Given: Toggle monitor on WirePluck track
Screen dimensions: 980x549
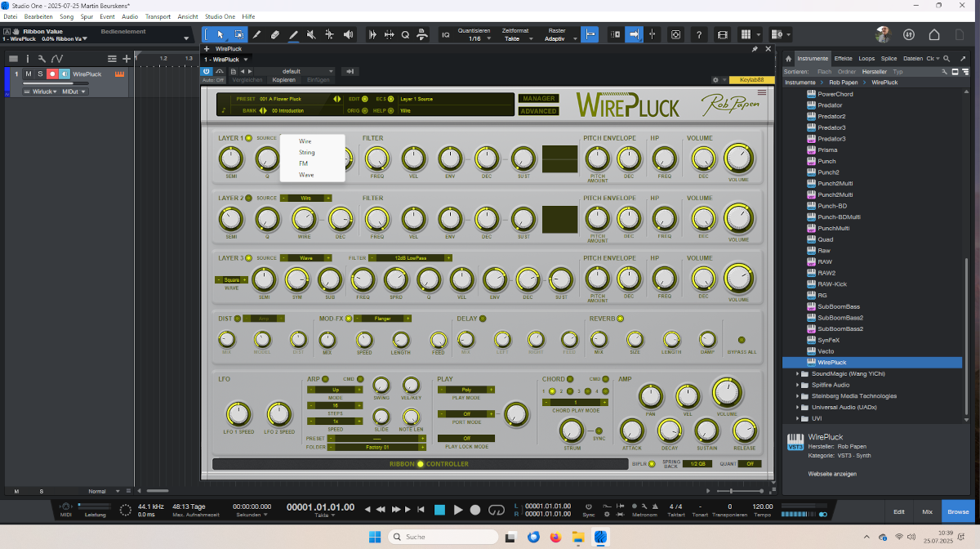Looking at the screenshot, I should (65, 74).
